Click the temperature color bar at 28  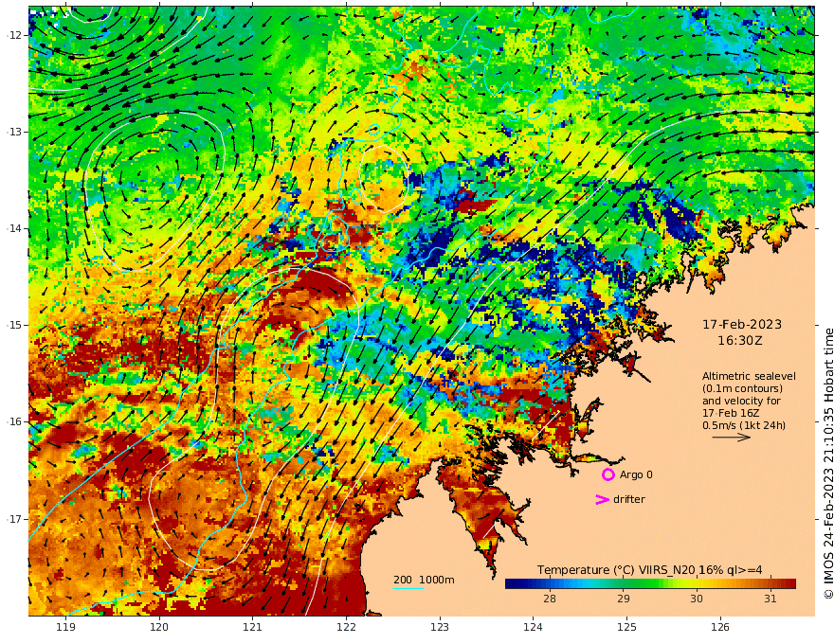[x=550, y=584]
